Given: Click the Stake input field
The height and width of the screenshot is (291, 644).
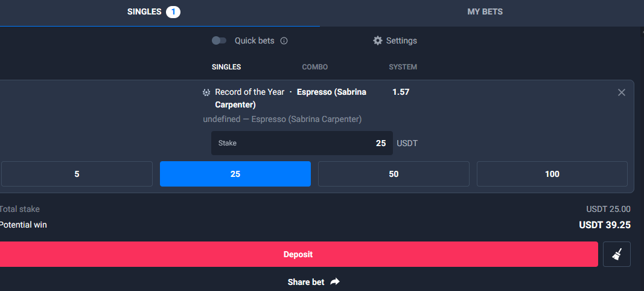Looking at the screenshot, I should (x=302, y=143).
